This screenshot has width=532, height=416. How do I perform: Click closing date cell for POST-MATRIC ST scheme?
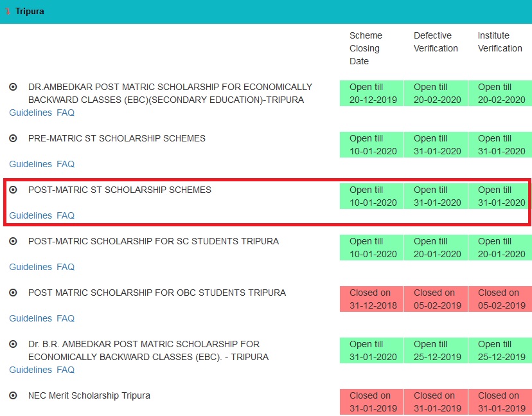[371, 196]
